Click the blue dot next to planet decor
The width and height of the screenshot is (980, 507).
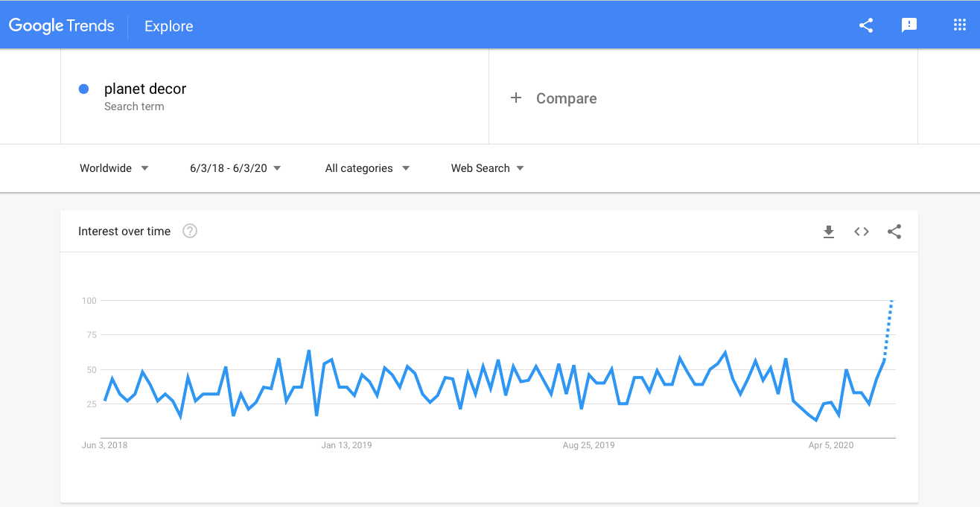pyautogui.click(x=84, y=89)
